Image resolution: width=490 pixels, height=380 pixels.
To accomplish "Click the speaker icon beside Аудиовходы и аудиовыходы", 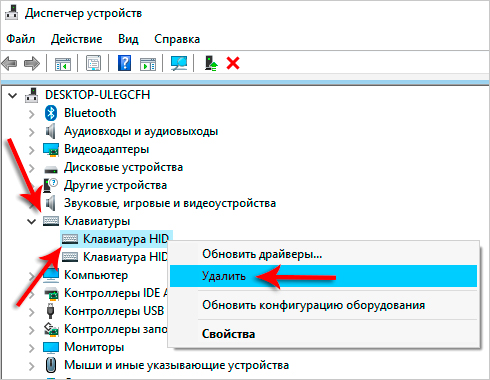I will click(x=50, y=131).
